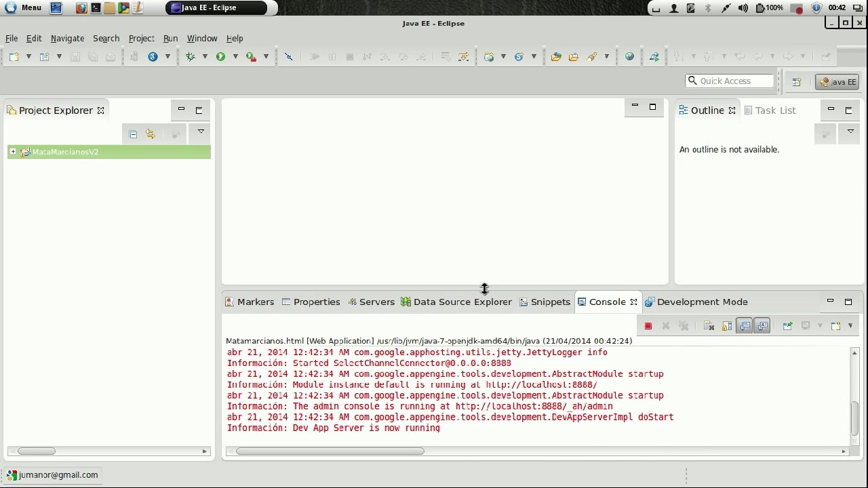Click the Skip All Breakpoints icon
868x488 pixels.
[x=289, y=57]
